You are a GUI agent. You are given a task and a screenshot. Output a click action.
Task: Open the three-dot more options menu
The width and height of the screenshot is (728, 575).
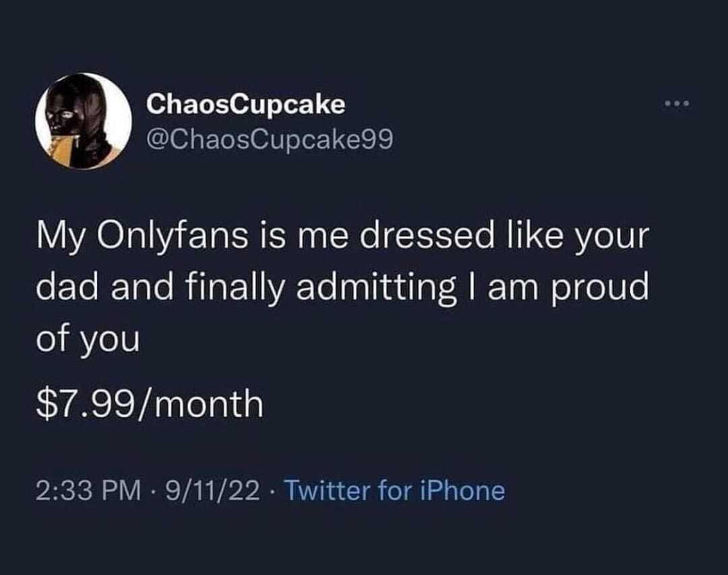tap(675, 104)
